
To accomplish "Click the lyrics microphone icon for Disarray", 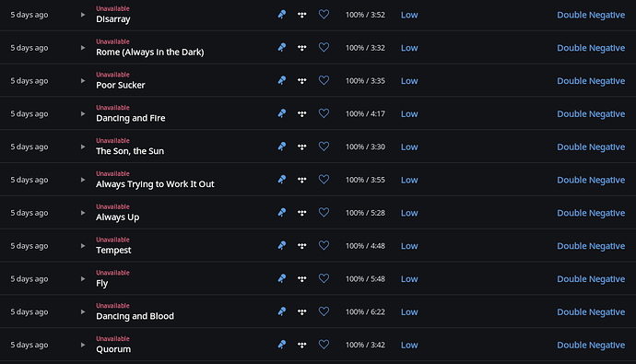I will [282, 15].
